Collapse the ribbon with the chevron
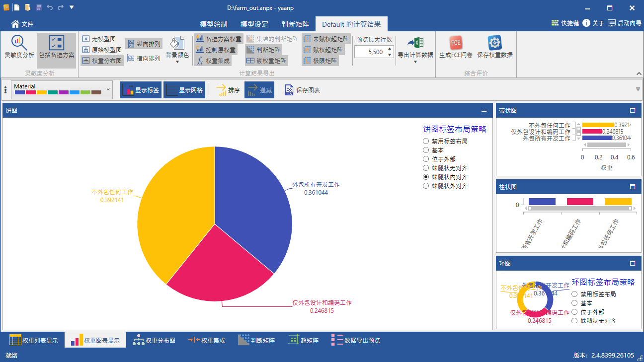Viewport: 644px width, 362px height. pos(639,73)
